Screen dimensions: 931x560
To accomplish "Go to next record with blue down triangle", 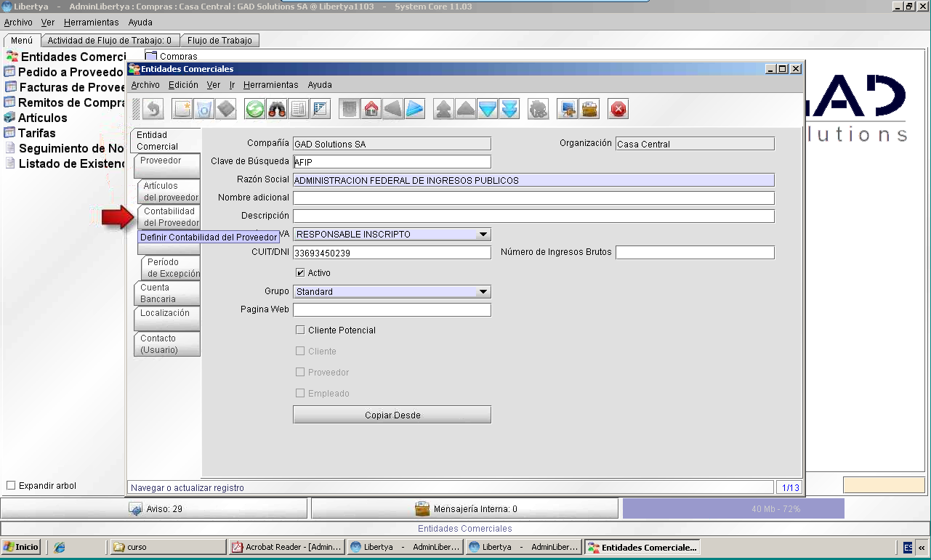I will (488, 109).
